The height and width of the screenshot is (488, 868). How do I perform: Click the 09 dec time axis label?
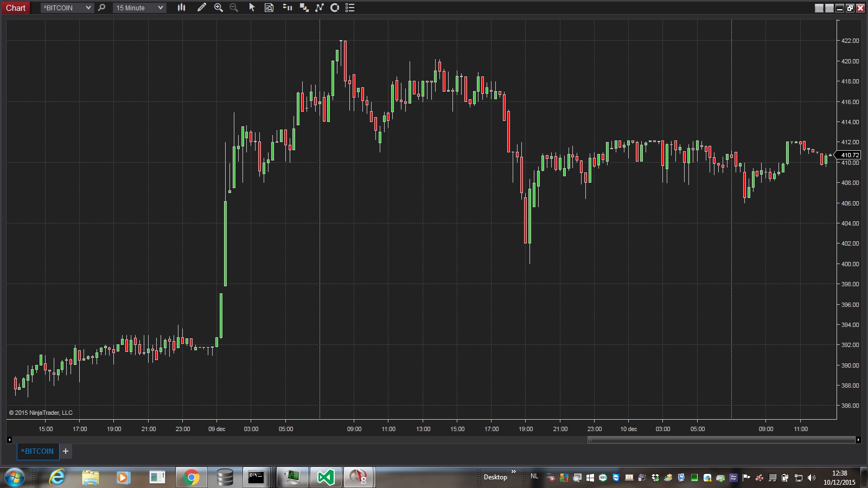tap(217, 429)
